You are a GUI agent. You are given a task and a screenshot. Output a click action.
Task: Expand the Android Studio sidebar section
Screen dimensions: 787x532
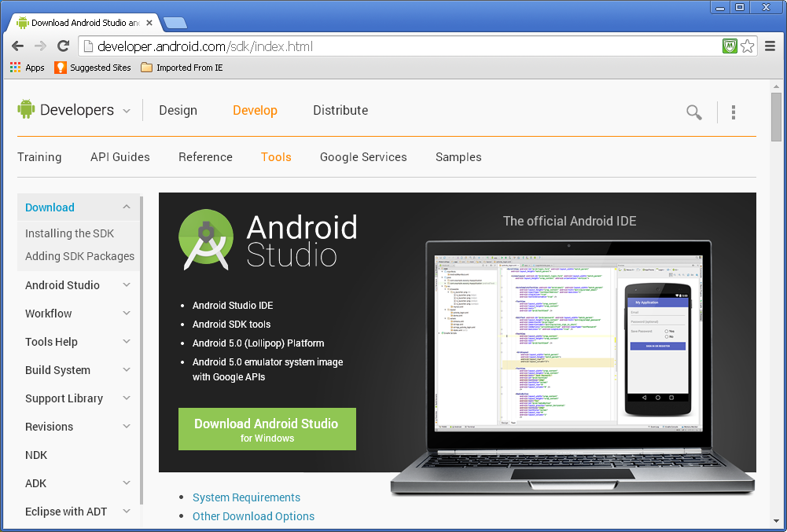click(x=127, y=284)
